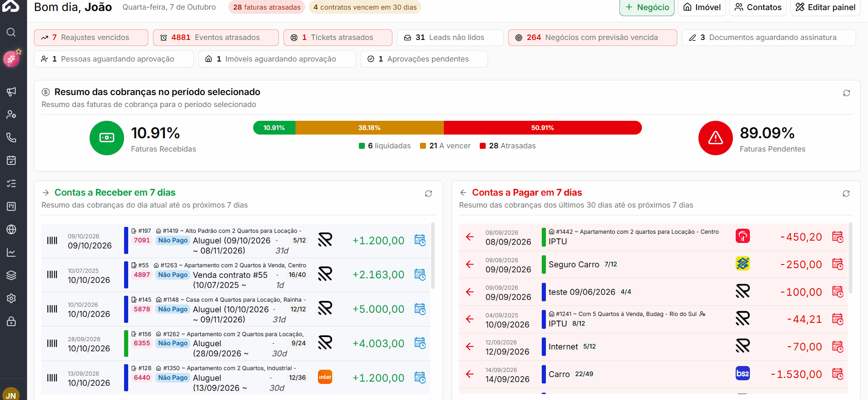
Task: Open the calendar check icon in sidebar
Action: coord(11,160)
